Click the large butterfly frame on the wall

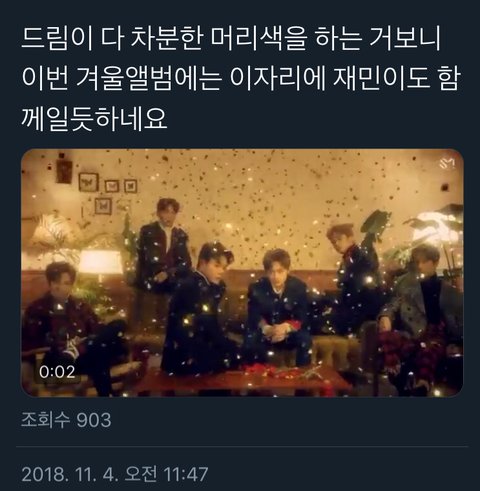(88, 182)
